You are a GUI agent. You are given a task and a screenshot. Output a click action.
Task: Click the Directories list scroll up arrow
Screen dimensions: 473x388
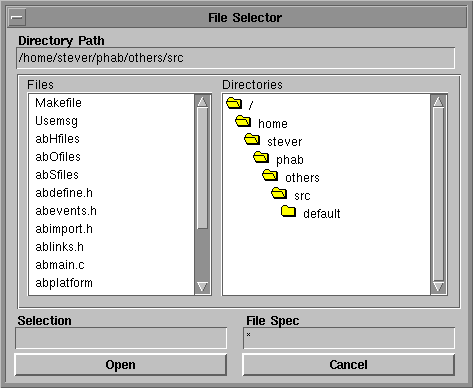[438, 102]
